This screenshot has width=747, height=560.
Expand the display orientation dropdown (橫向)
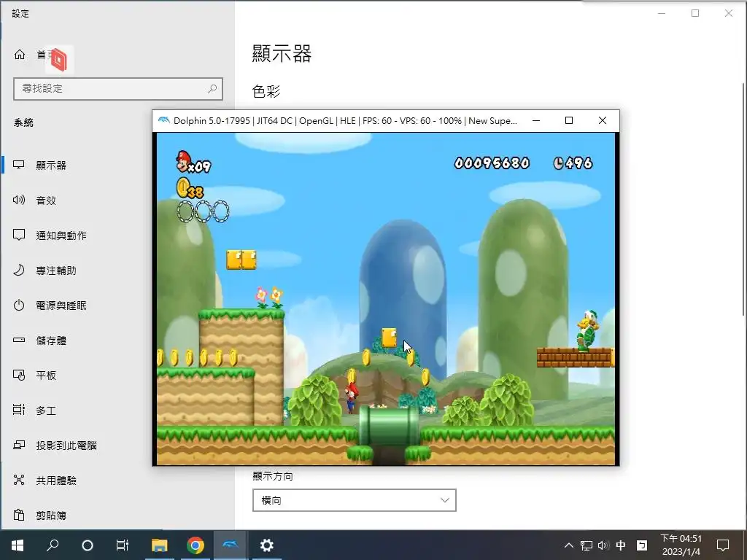(354, 500)
